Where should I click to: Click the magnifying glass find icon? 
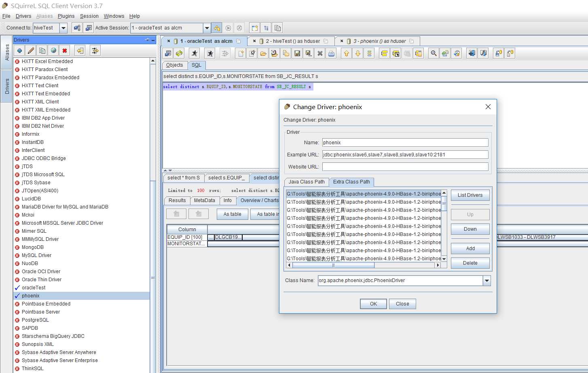[x=434, y=53]
